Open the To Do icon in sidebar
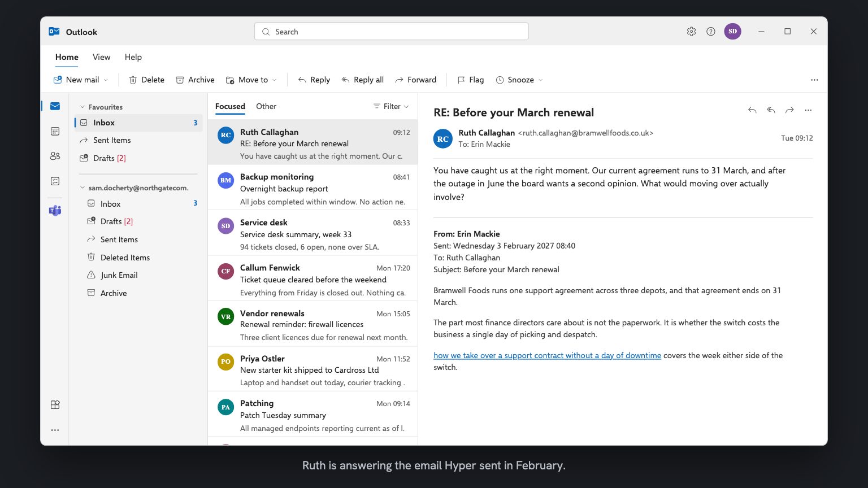The width and height of the screenshot is (868, 488). pyautogui.click(x=55, y=181)
